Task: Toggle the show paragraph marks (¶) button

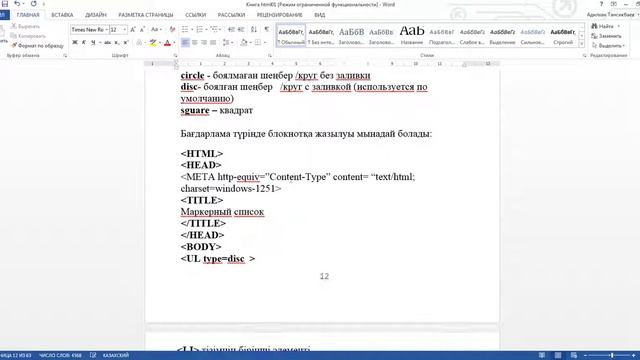Action: coord(267,30)
